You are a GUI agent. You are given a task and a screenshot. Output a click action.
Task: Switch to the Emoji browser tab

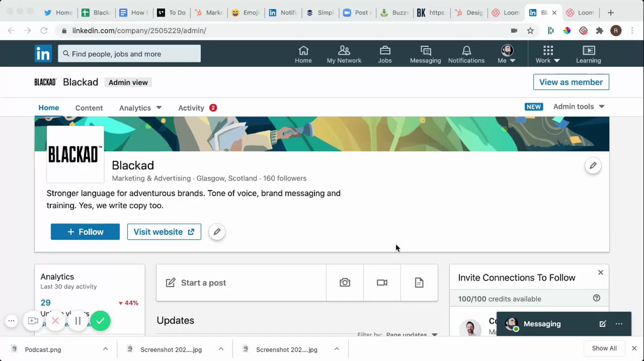click(246, 13)
